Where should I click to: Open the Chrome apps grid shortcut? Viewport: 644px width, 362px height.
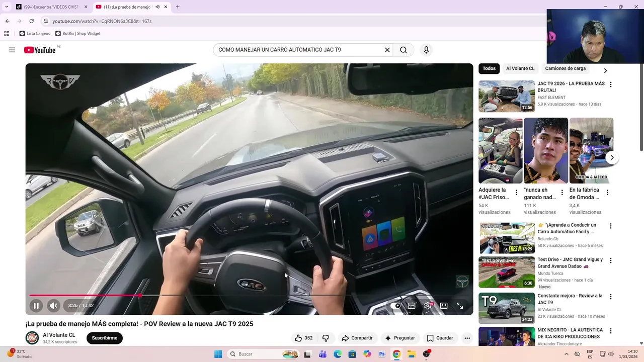(7, 34)
